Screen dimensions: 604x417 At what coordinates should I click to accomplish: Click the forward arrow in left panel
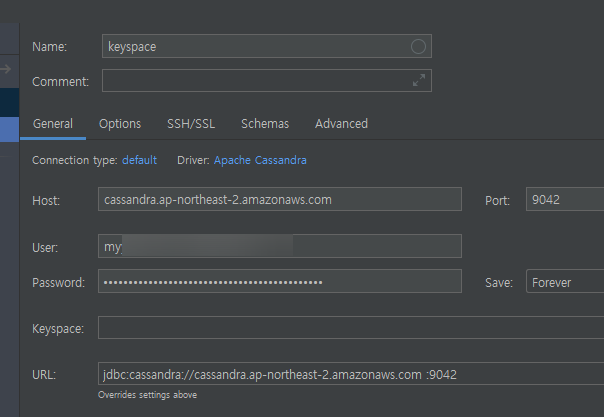[x=7, y=69]
